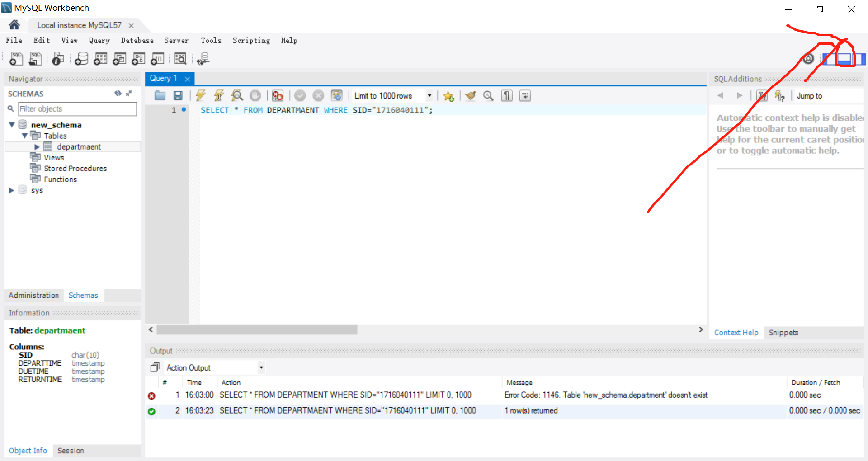Execute the SQL query with the lightning bolt icon
Image resolution: width=868 pixels, height=461 pixels.
click(200, 95)
